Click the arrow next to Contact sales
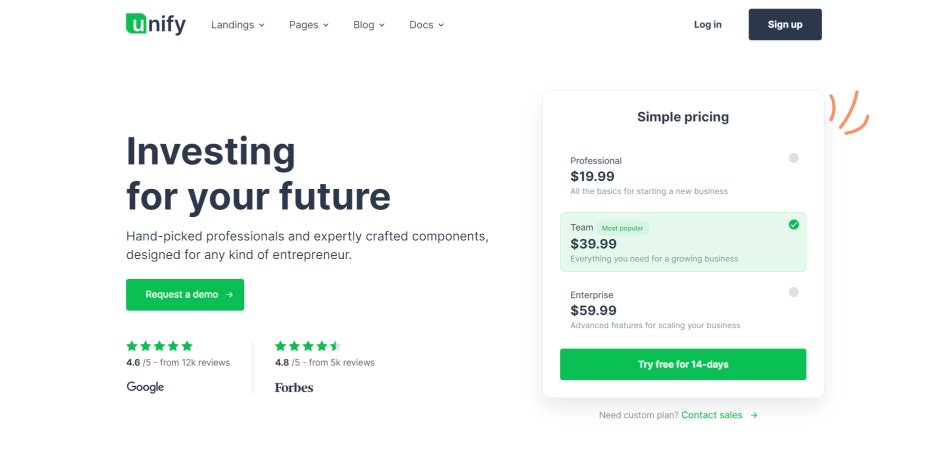This screenshot has width=950, height=455. pos(754,415)
